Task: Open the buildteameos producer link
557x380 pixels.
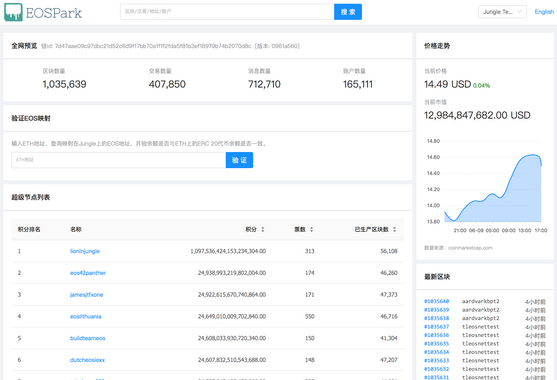Action: point(87,338)
